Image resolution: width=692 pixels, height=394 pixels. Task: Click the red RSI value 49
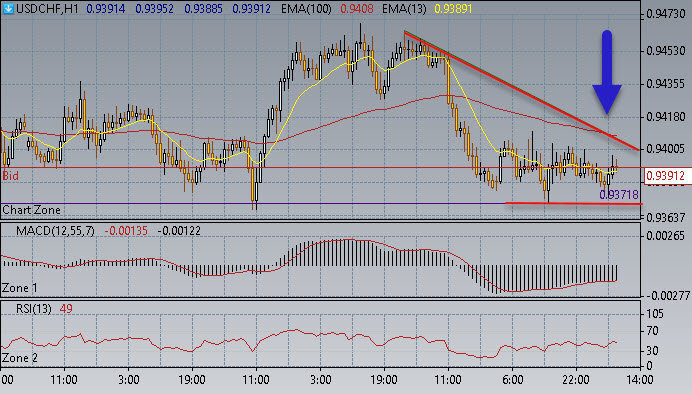66,308
